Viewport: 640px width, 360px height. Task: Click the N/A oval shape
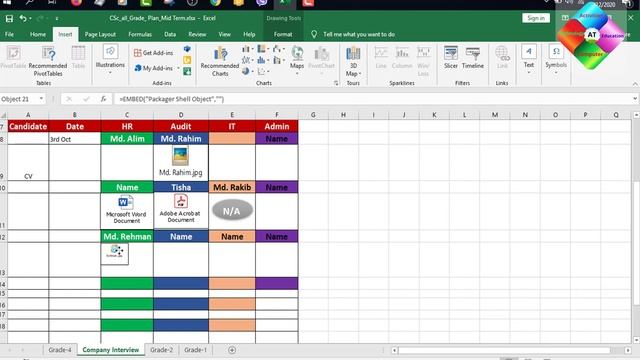point(232,211)
